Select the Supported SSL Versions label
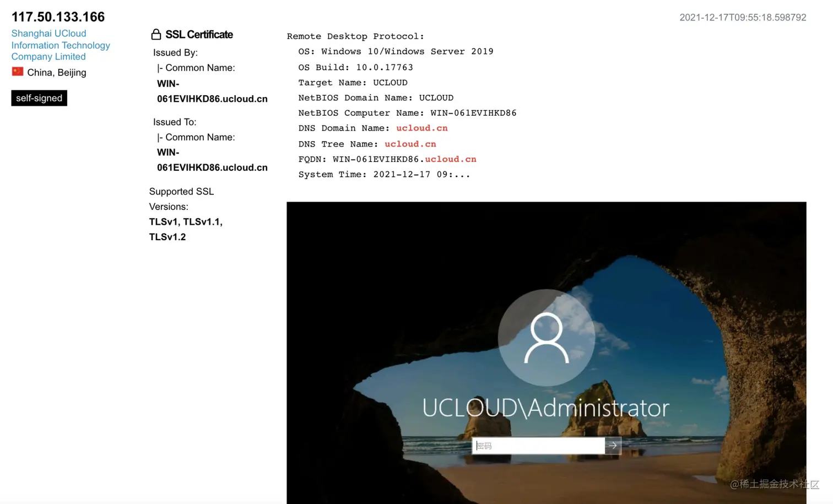The image size is (833, 504). (181, 199)
